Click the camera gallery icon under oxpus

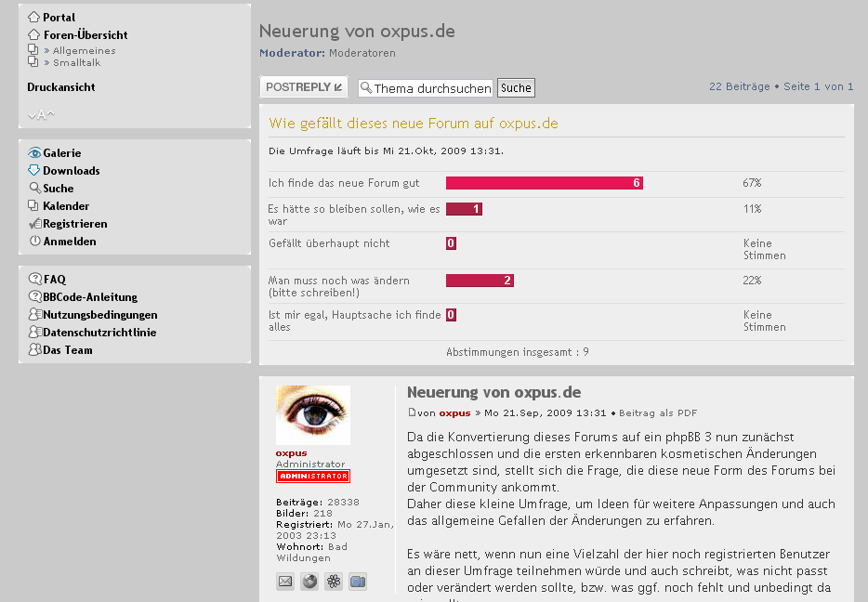coord(358,582)
